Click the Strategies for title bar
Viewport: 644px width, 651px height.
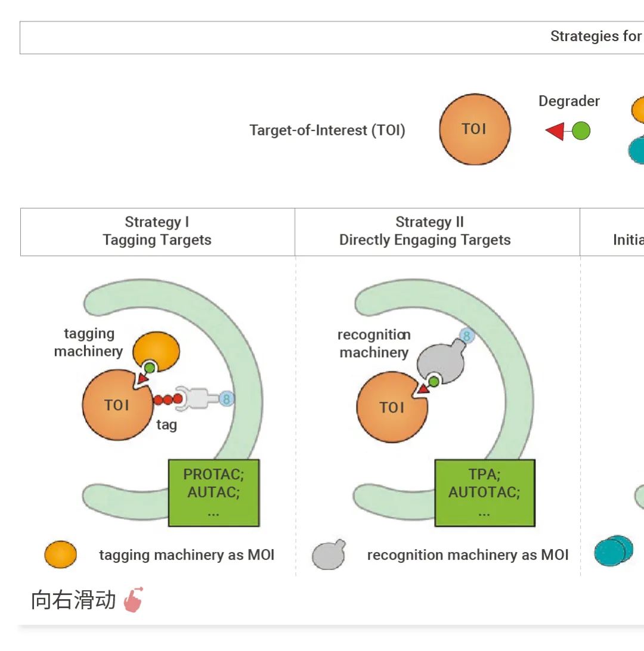coord(332,37)
